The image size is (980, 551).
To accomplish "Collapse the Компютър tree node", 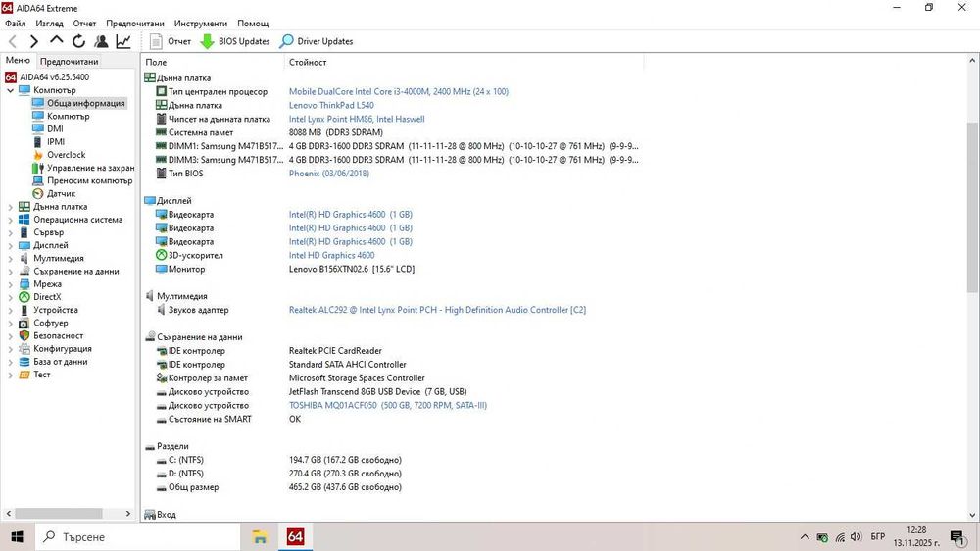I will coord(10,90).
